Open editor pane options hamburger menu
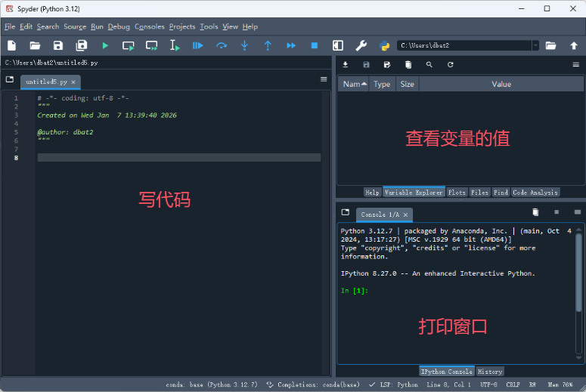The image size is (586, 392). click(324, 79)
